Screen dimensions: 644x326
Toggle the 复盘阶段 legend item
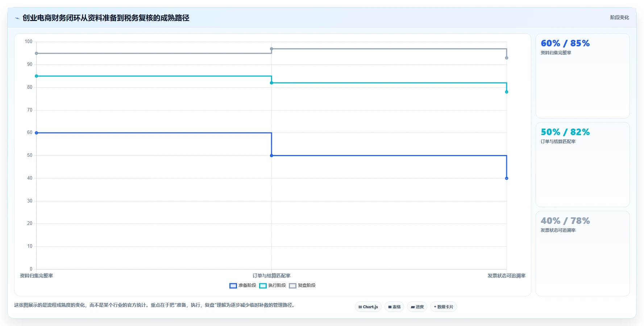click(x=302, y=285)
